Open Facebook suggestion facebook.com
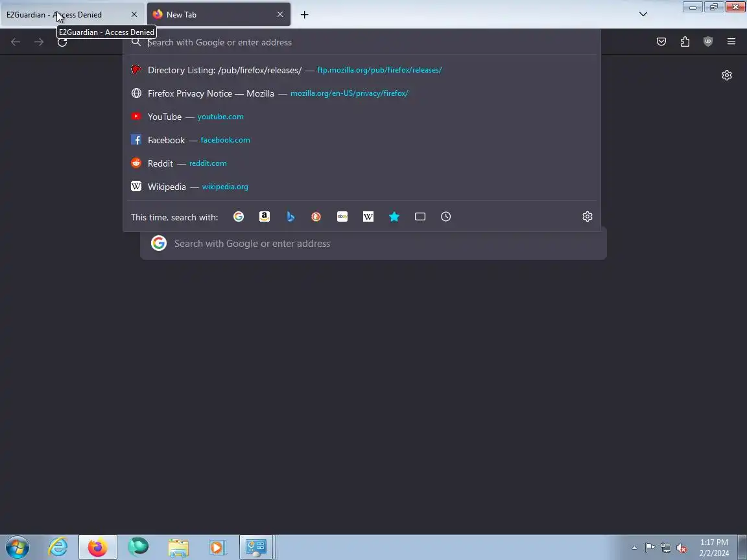 (x=362, y=140)
